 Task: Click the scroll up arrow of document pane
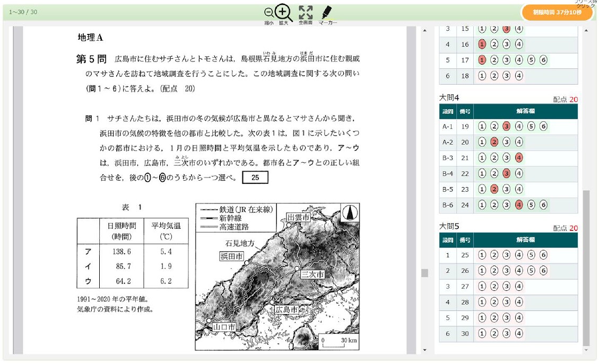[425, 31]
